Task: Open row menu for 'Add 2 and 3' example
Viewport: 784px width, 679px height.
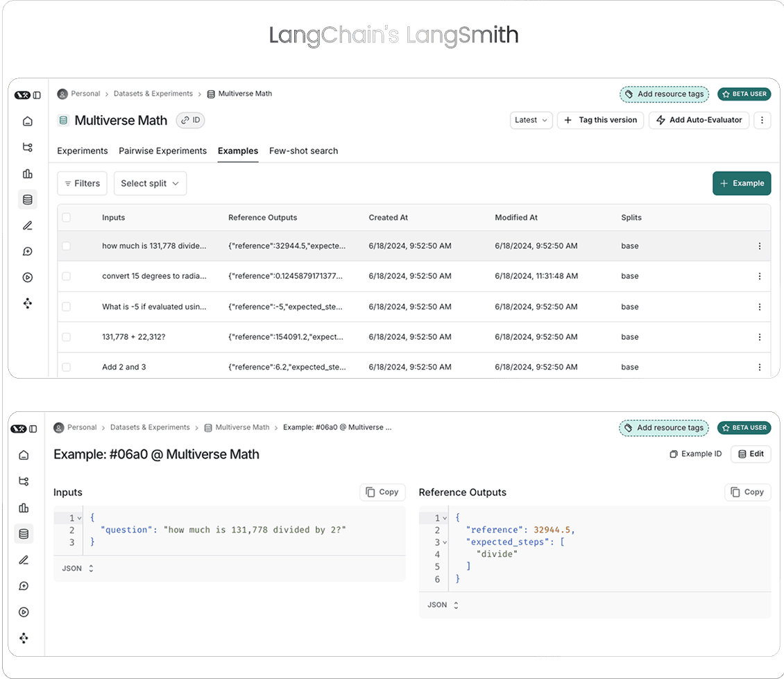Action: tap(760, 367)
